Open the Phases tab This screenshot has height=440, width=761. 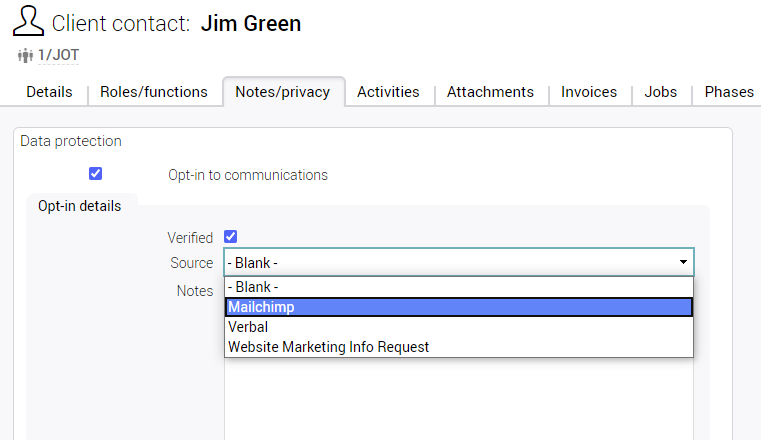coord(729,92)
